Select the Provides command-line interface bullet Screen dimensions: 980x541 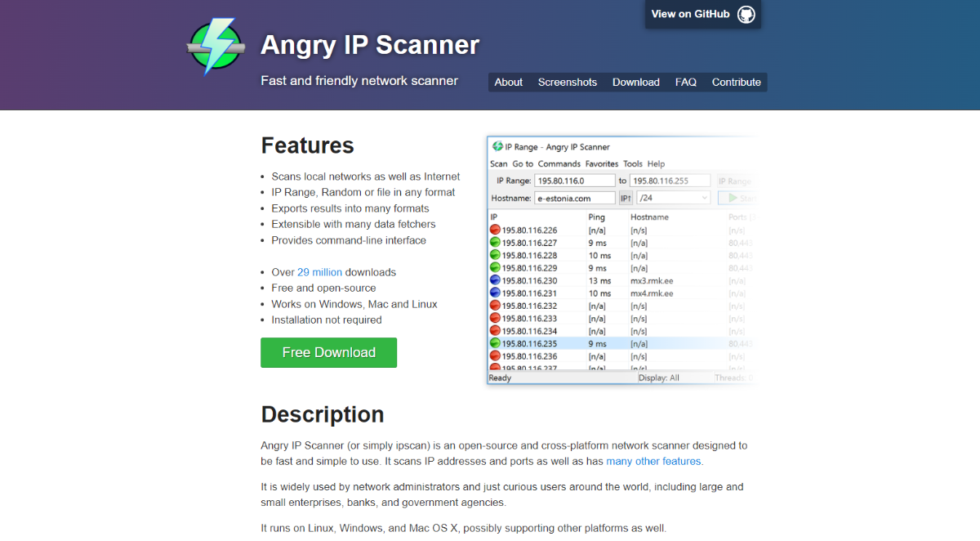(x=349, y=240)
